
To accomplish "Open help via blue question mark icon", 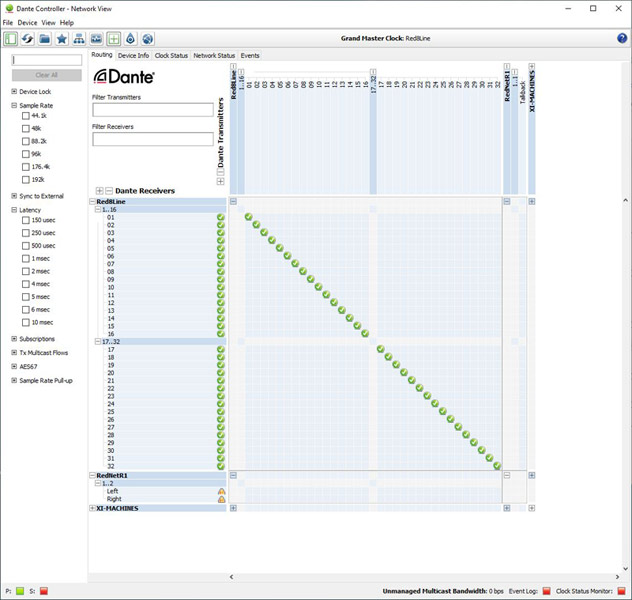I will [x=622, y=38].
